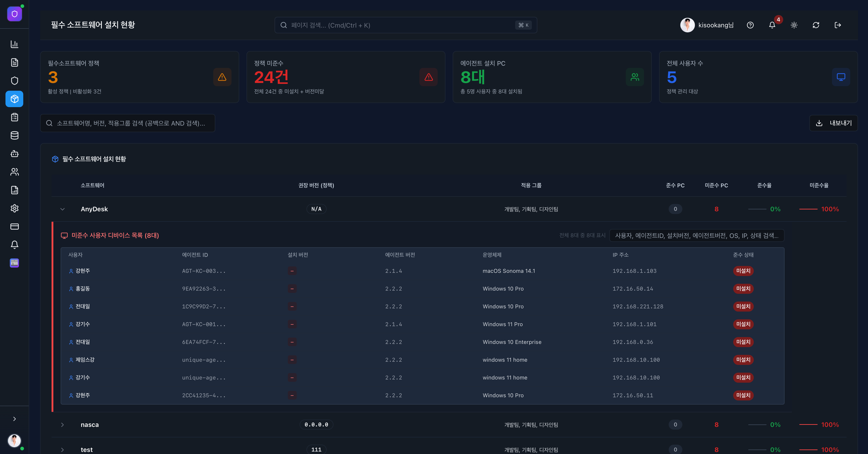This screenshot has height=454, width=868.
Task: Click the 필수소프트웨어 정책 summary card
Action: [x=140, y=77]
